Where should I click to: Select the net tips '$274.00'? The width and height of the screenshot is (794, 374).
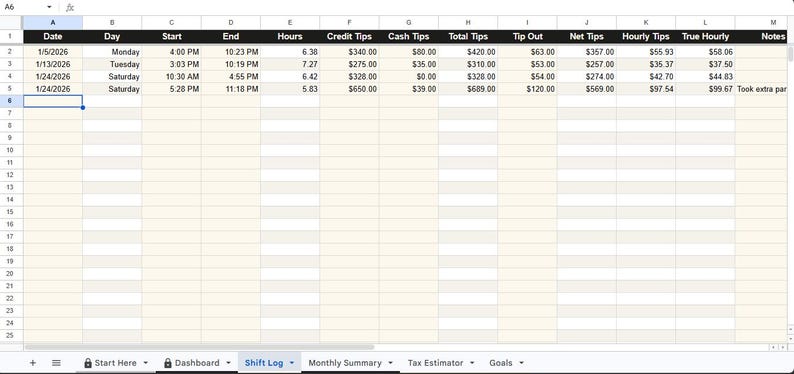tap(586, 76)
